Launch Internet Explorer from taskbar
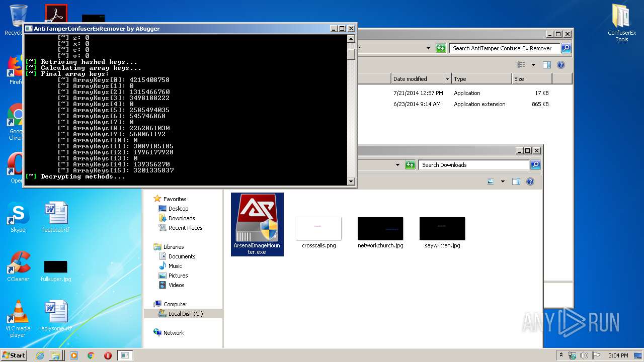Screen dimensions: 644x362 (x=40, y=355)
